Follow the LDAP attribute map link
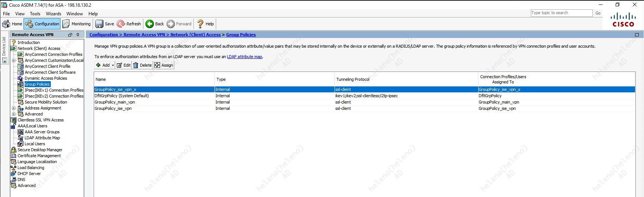 [x=245, y=57]
